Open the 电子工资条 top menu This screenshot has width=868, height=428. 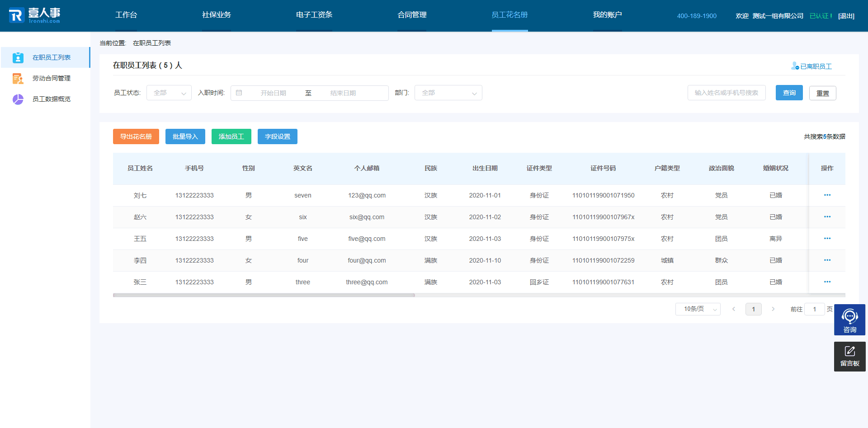(x=314, y=15)
